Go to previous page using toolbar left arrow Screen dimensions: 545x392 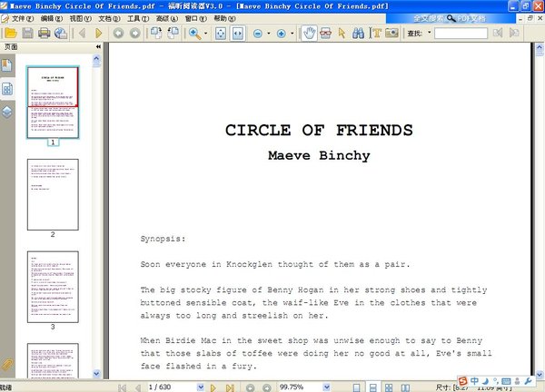[83, 33]
